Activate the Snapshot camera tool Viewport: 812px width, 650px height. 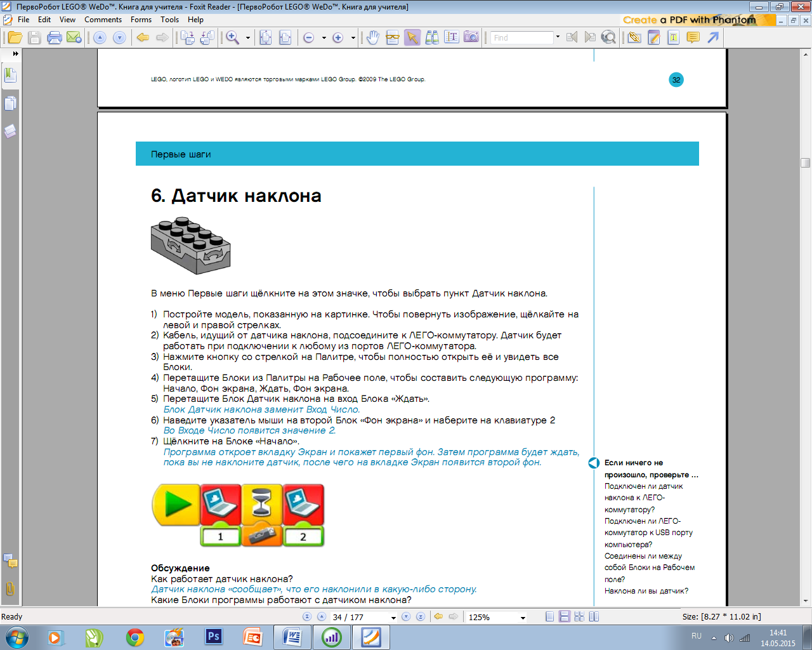(x=471, y=37)
